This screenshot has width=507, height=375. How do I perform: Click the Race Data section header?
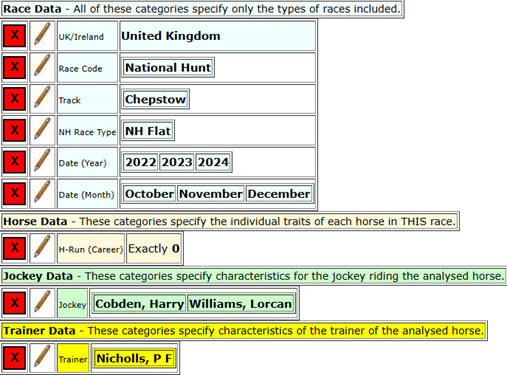pyautogui.click(x=202, y=9)
